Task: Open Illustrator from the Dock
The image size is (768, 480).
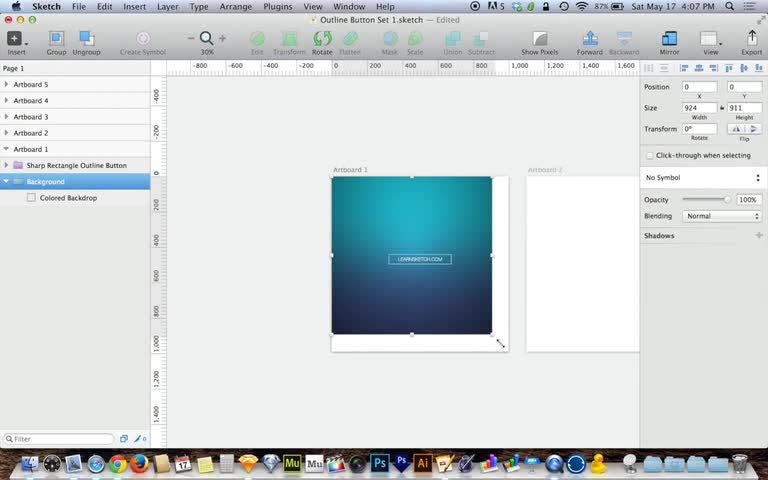Action: [x=423, y=463]
